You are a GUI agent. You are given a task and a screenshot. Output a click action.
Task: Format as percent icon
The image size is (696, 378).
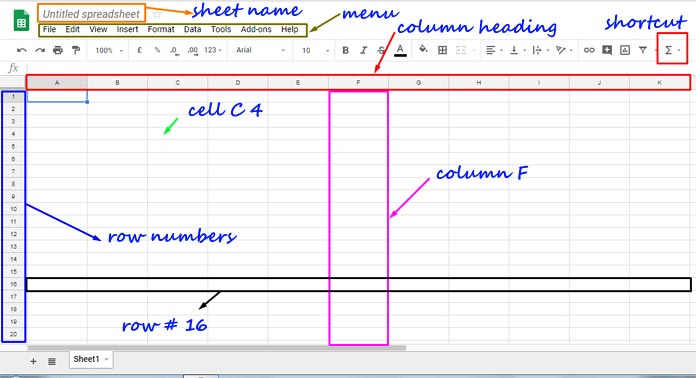[157, 50]
